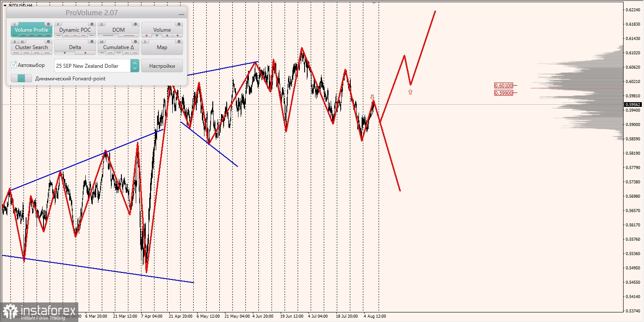Image resolution: width=644 pixels, height=322 pixels.
Task: Click the current price tag 0.59562
Action: click(x=633, y=104)
